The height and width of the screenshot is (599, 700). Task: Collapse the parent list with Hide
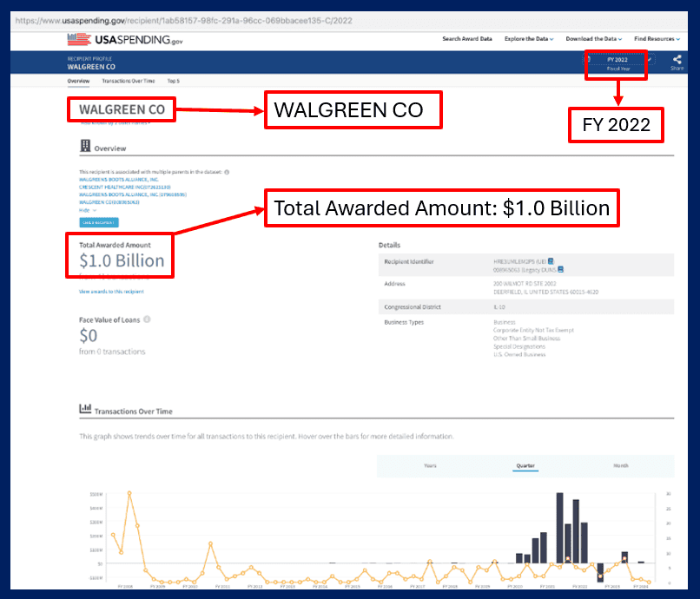[88, 210]
